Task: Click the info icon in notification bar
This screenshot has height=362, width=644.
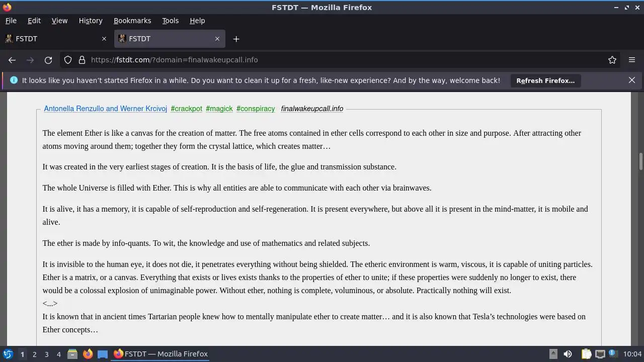Action: (14, 80)
